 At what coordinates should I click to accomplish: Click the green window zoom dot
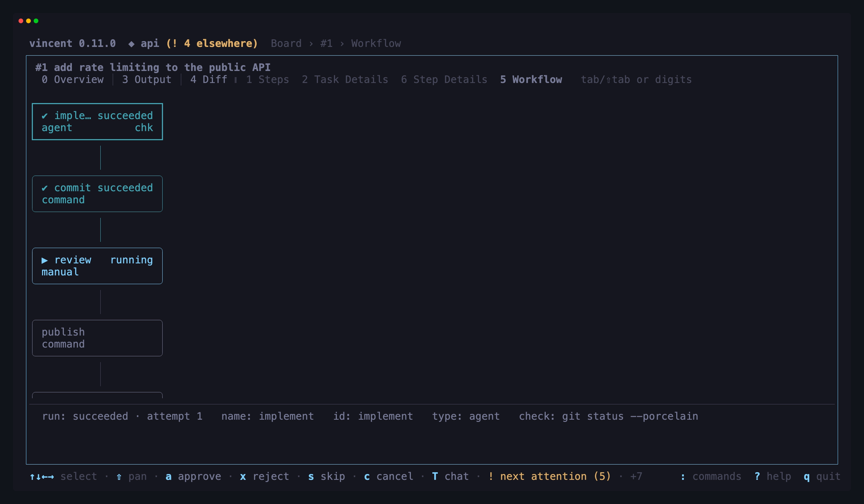[36, 21]
